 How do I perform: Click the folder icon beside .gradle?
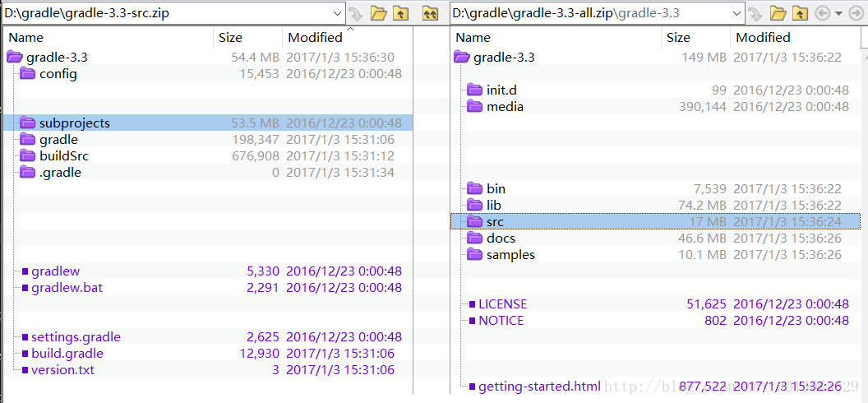point(28,172)
